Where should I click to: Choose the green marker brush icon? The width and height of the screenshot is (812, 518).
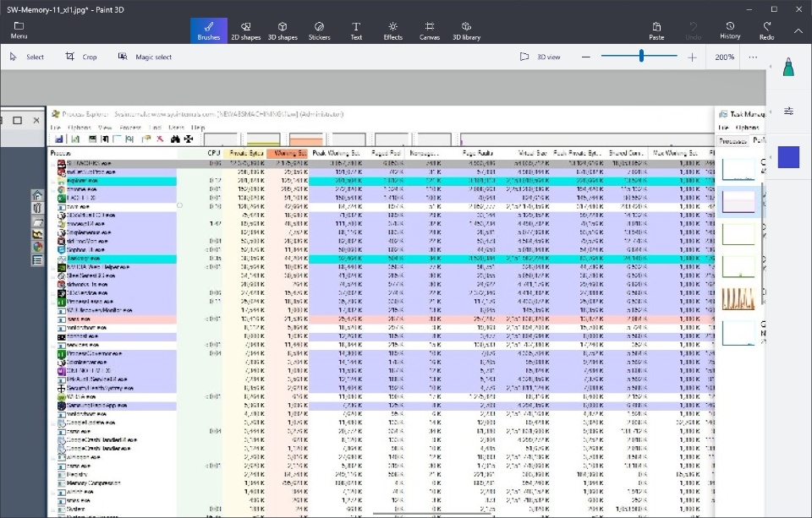(788, 68)
